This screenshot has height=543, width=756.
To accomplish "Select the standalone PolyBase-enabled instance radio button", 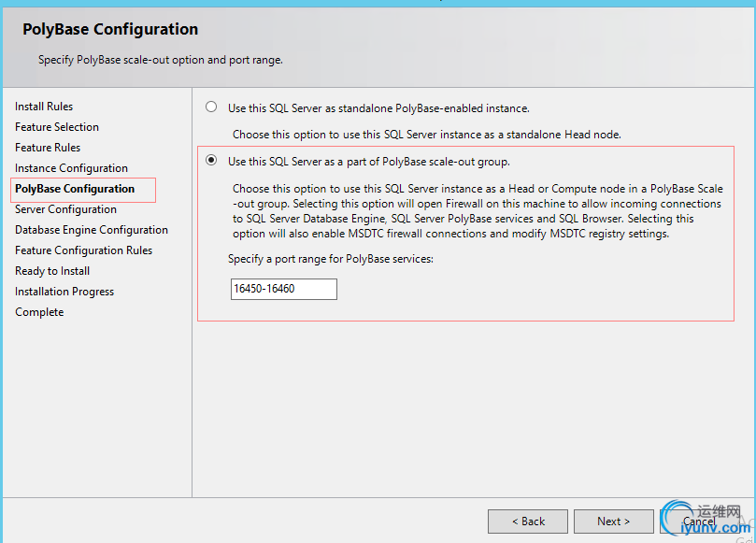I will coord(211,107).
